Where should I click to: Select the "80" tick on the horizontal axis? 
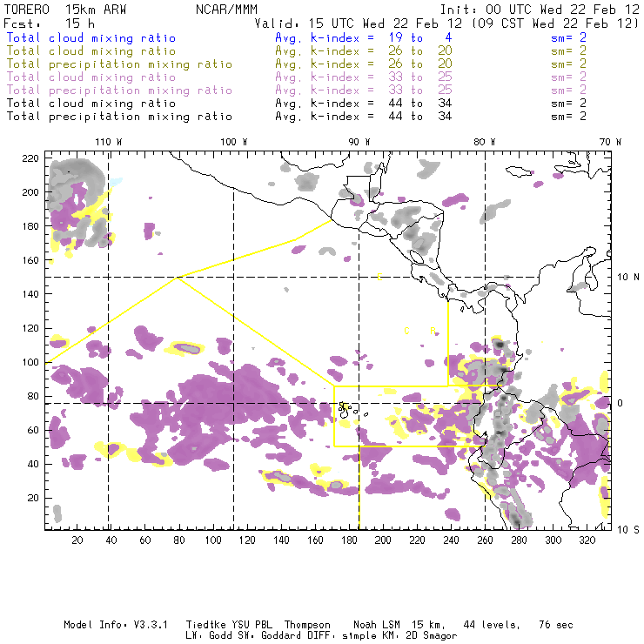coord(179,540)
